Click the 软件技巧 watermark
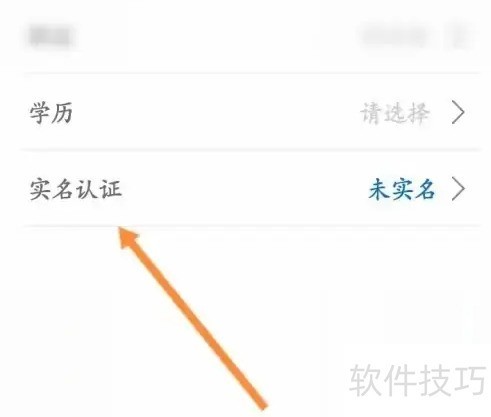The image size is (491, 417). click(417, 380)
